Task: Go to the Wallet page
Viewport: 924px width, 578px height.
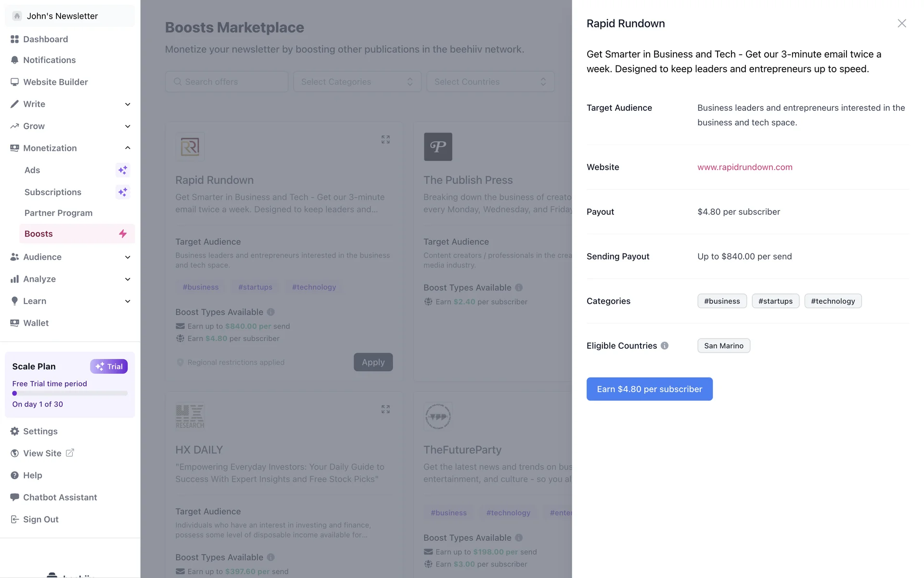Action: click(36, 323)
